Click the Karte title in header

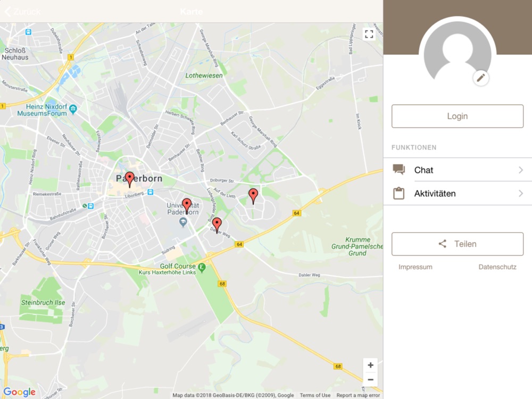pos(192,12)
